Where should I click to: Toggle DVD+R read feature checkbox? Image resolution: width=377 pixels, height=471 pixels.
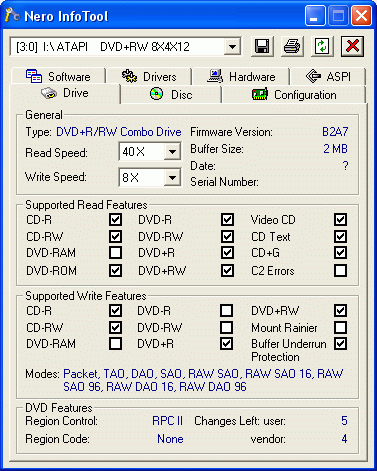[227, 253]
